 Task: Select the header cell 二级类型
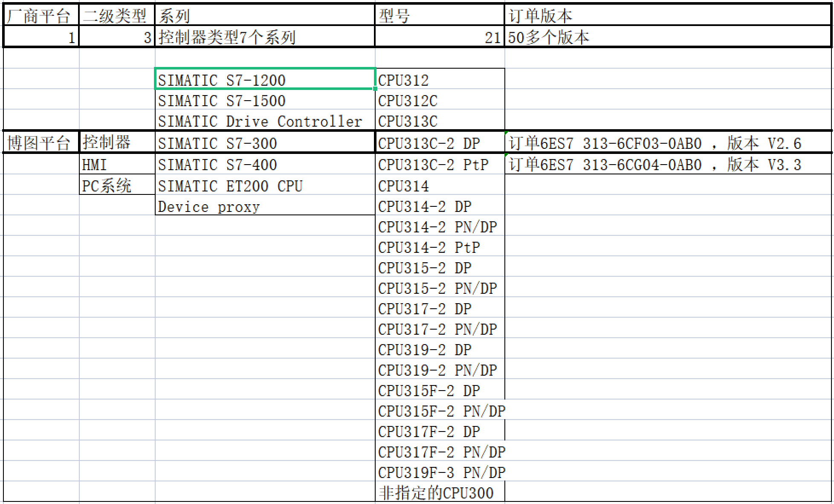click(x=117, y=16)
